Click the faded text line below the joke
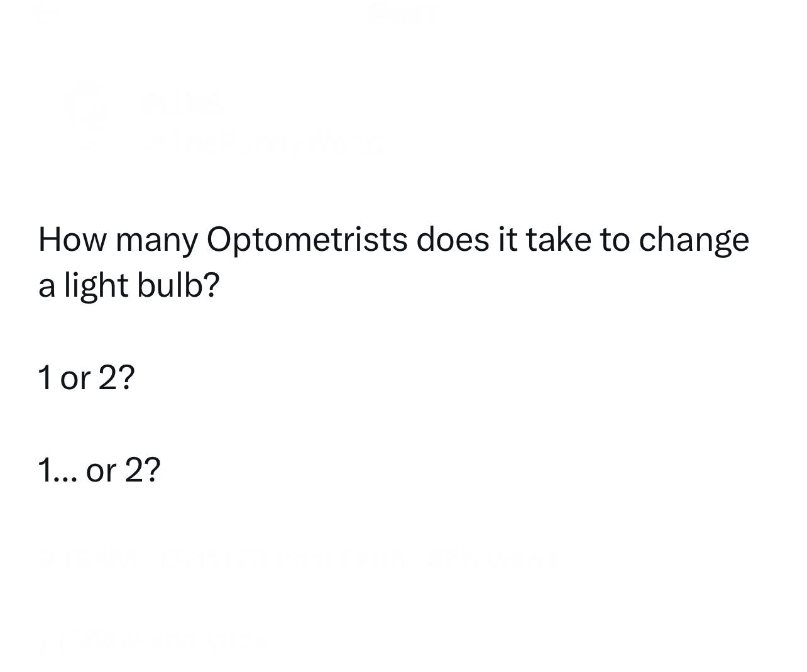 [299, 559]
